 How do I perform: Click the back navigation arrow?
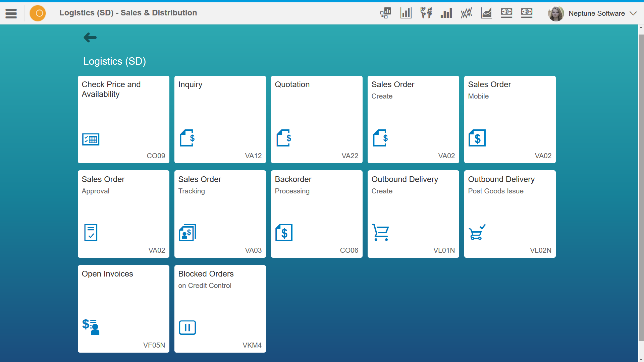90,38
